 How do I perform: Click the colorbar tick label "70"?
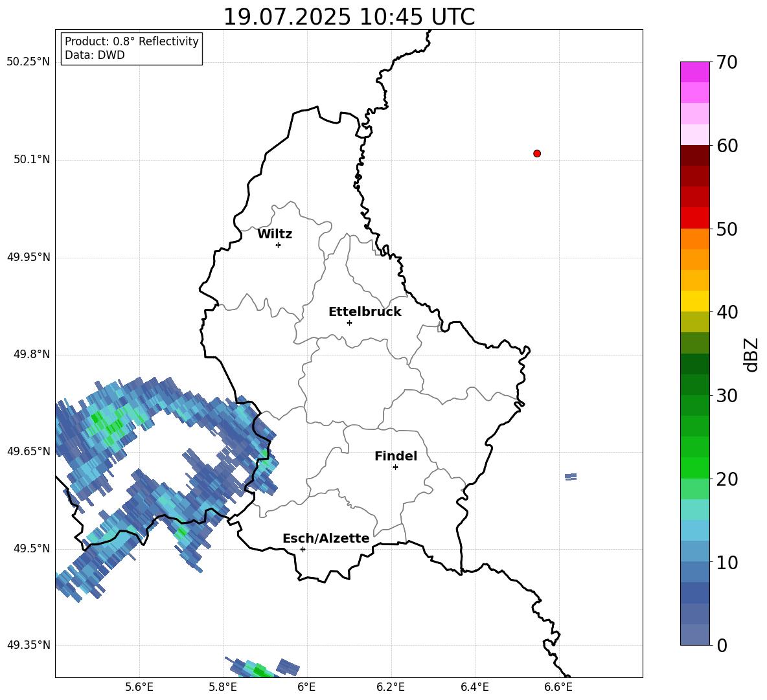(727, 62)
